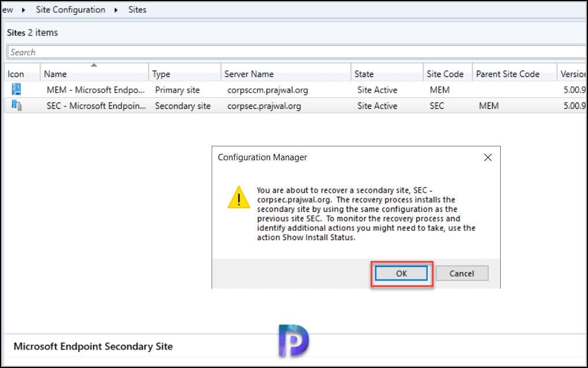Click the Primary site type cell

(x=177, y=90)
